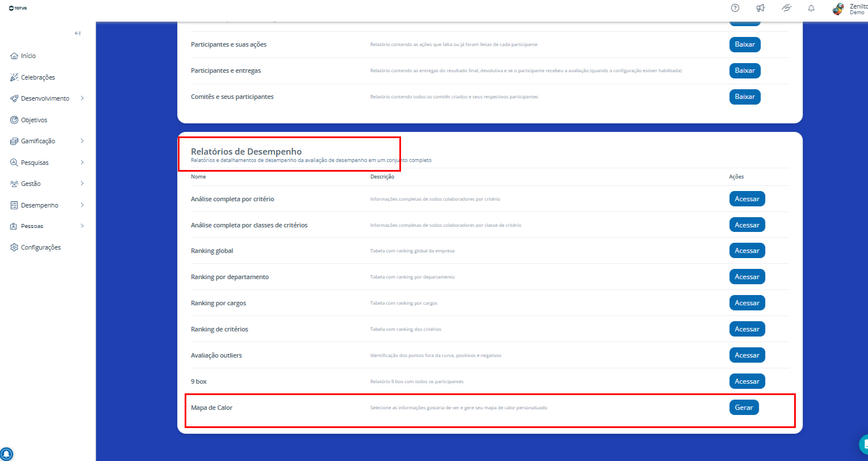868x461 pixels.
Task: Click Baixar for Comitês e seus participantes
Action: pos(745,97)
